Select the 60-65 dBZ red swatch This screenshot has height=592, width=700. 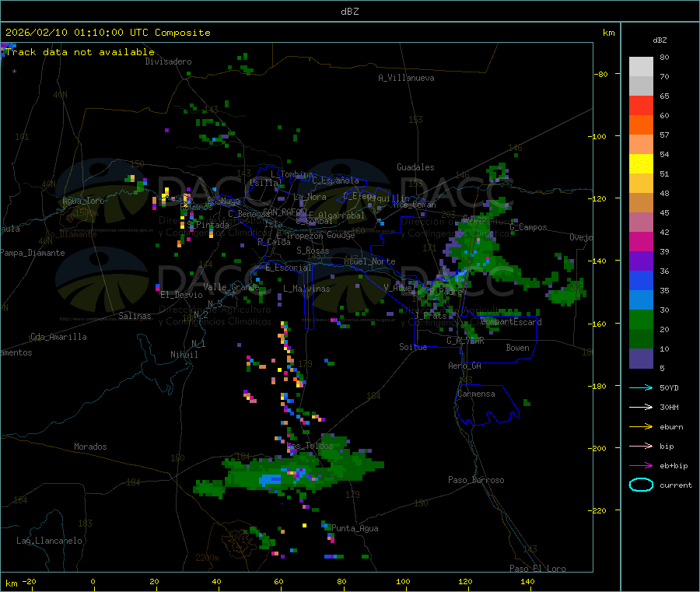pyautogui.click(x=641, y=105)
